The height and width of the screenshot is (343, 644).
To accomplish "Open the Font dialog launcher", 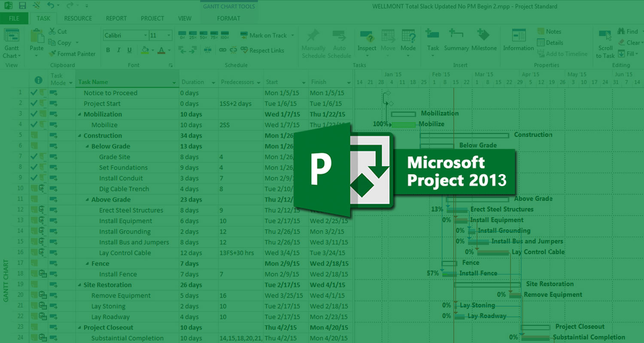I will coord(170,65).
